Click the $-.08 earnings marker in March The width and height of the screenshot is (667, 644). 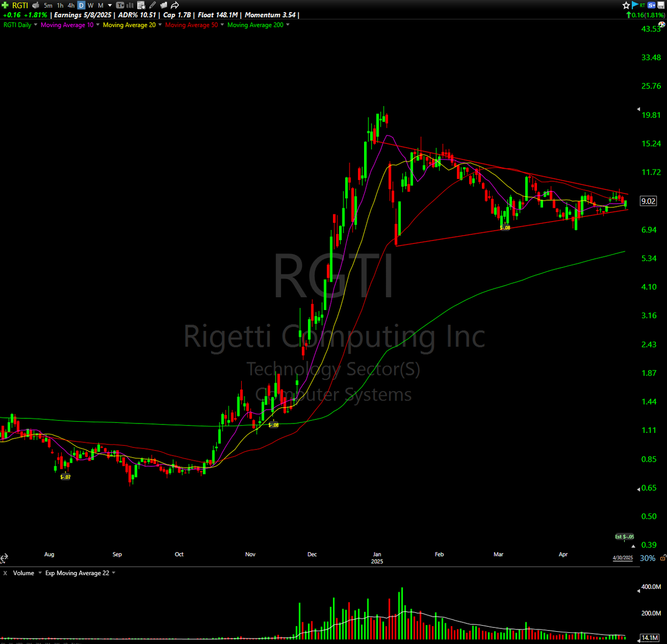tap(505, 227)
